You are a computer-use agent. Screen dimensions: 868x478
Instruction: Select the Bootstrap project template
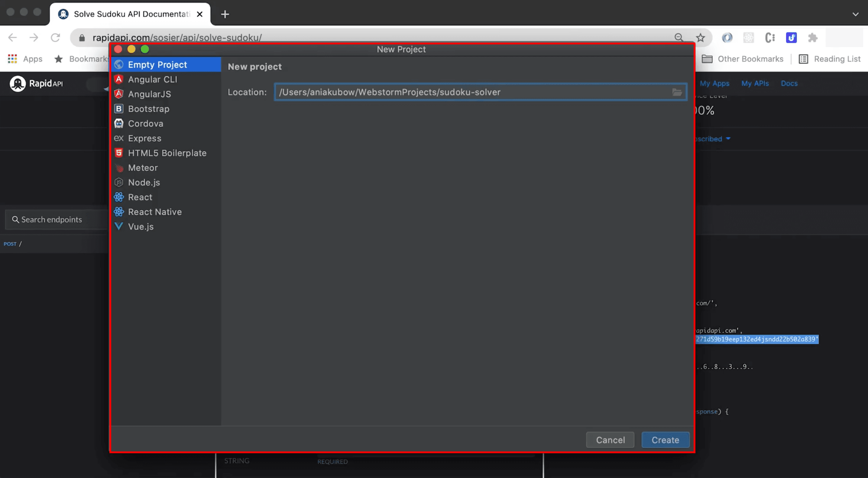coord(166,109)
